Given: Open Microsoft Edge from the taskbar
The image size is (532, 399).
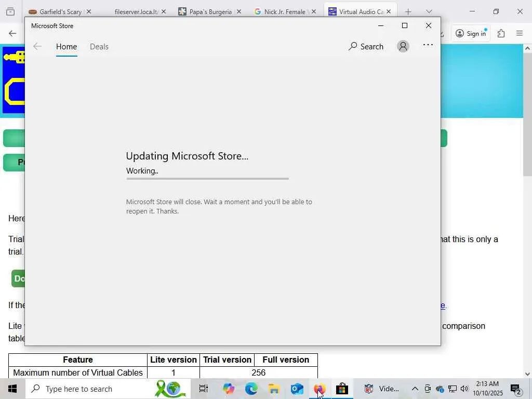Looking at the screenshot, I should (251, 389).
